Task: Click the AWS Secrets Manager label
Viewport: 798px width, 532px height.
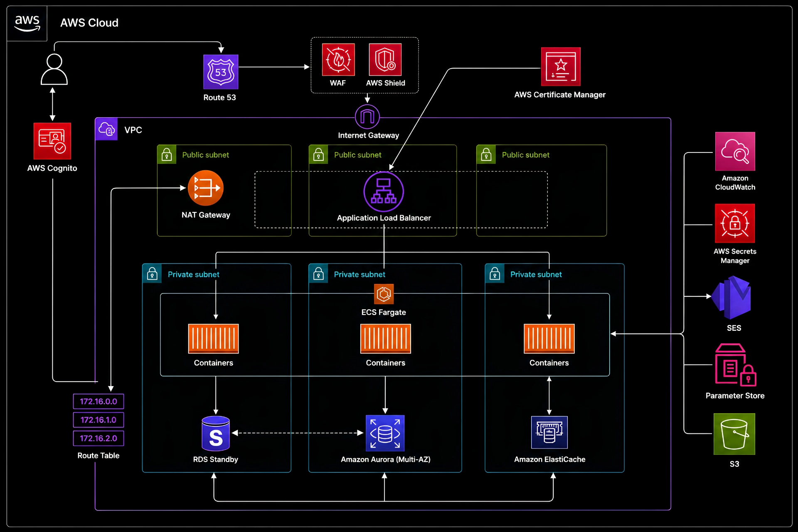Action: point(735,256)
